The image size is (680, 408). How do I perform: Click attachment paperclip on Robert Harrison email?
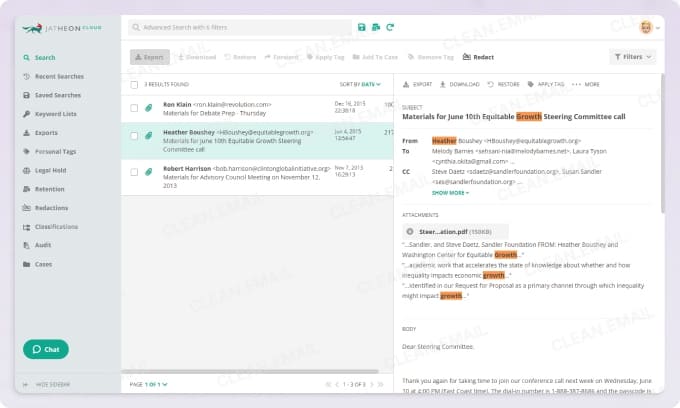pyautogui.click(x=148, y=172)
